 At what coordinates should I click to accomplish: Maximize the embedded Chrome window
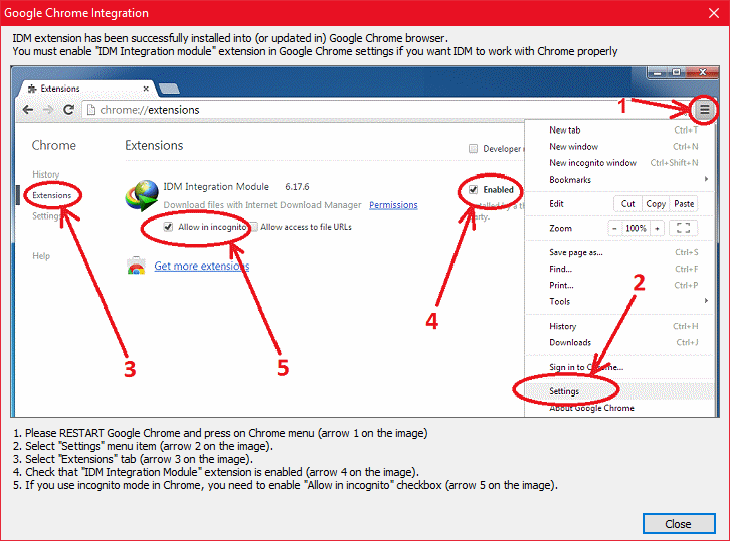tap(677, 73)
